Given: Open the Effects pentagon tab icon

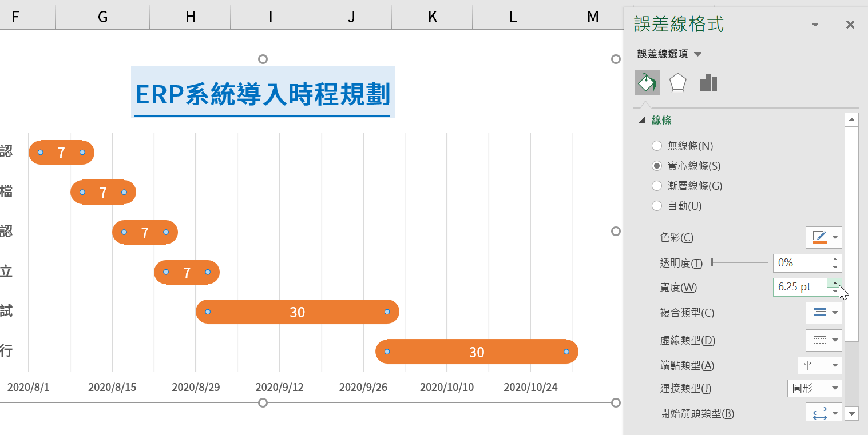Looking at the screenshot, I should coord(677,83).
